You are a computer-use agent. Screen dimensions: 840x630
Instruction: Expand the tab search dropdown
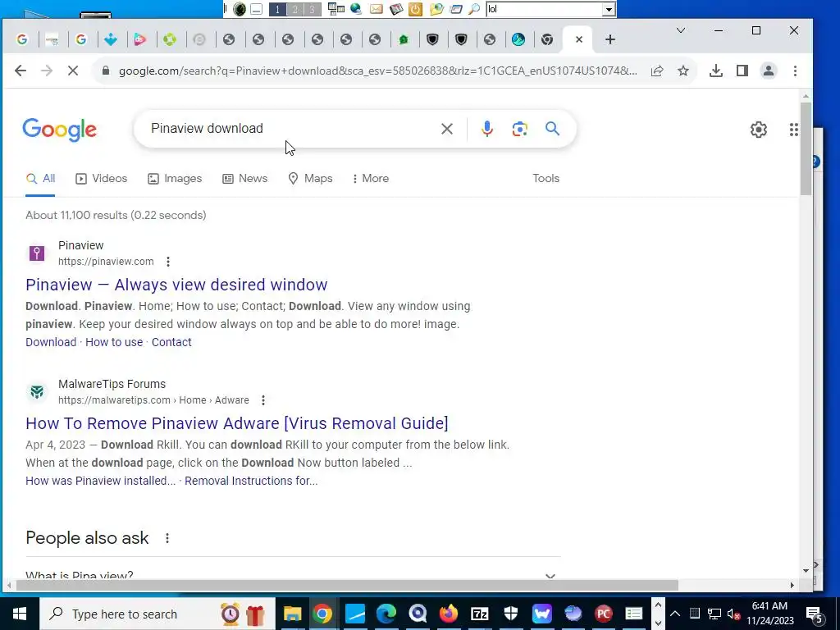(x=680, y=30)
